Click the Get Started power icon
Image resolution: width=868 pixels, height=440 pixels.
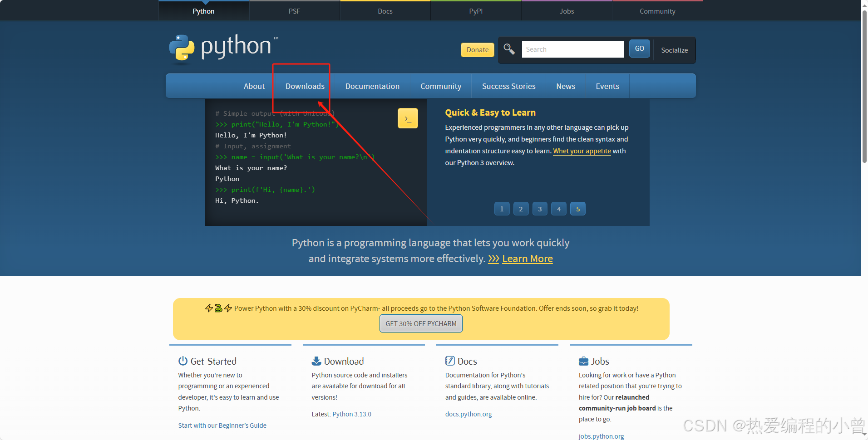(183, 361)
